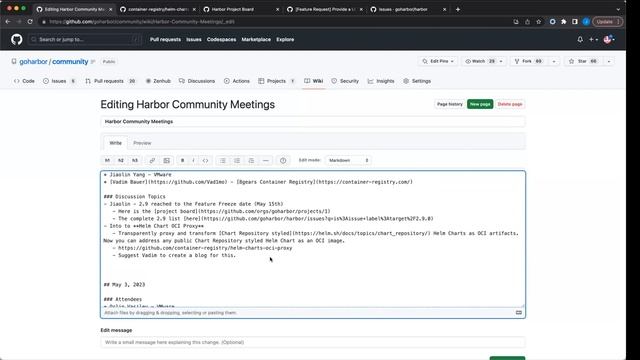Click the Delete page button

(x=510, y=104)
